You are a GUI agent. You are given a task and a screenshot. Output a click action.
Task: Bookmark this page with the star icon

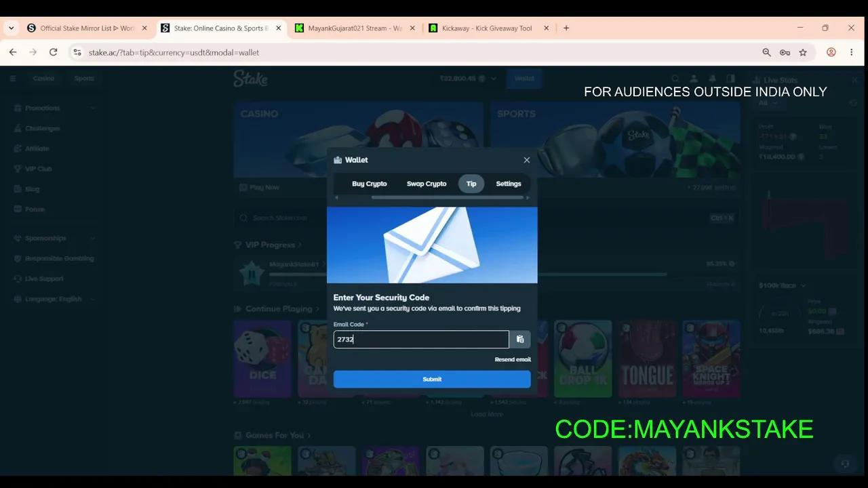tap(803, 52)
